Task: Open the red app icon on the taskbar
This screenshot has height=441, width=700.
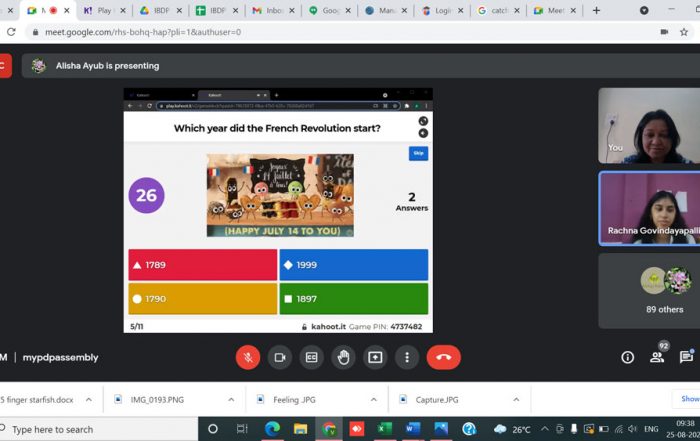Action: (357, 429)
